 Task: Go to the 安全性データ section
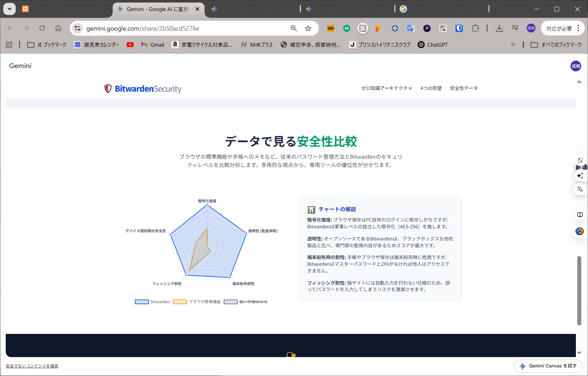464,88
